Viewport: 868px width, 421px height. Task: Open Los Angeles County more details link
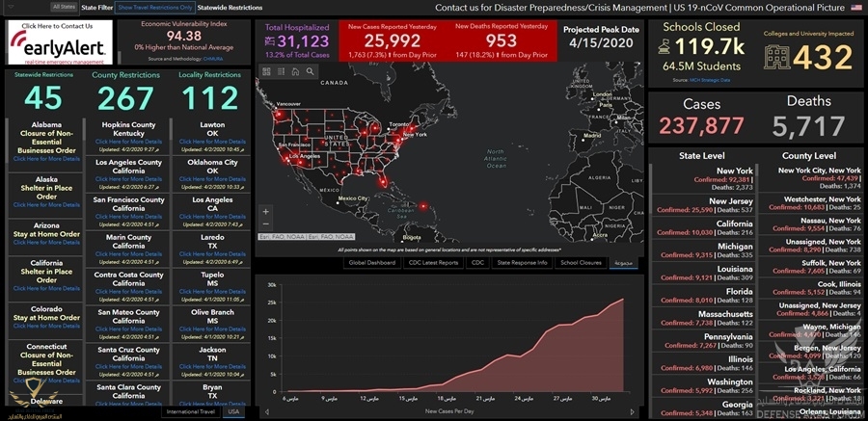(x=128, y=179)
